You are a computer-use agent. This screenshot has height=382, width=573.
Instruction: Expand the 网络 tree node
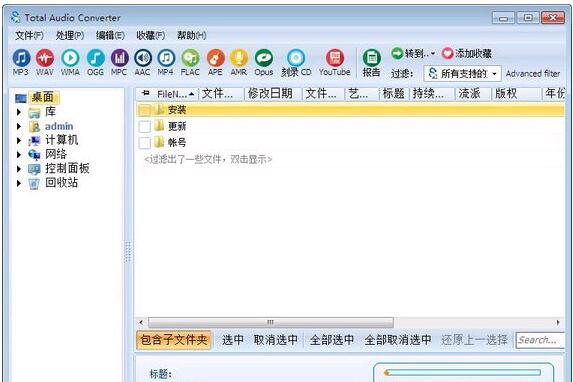[x=19, y=154]
